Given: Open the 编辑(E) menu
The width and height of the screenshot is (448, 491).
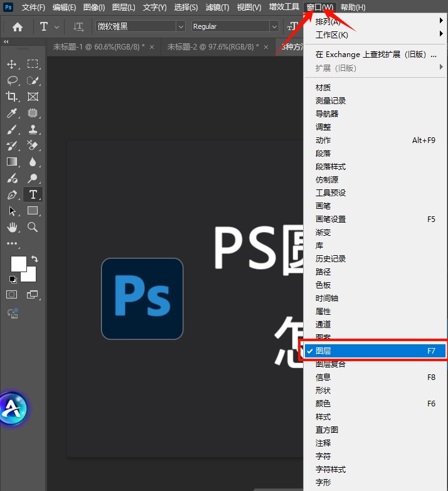Looking at the screenshot, I should click(64, 7).
